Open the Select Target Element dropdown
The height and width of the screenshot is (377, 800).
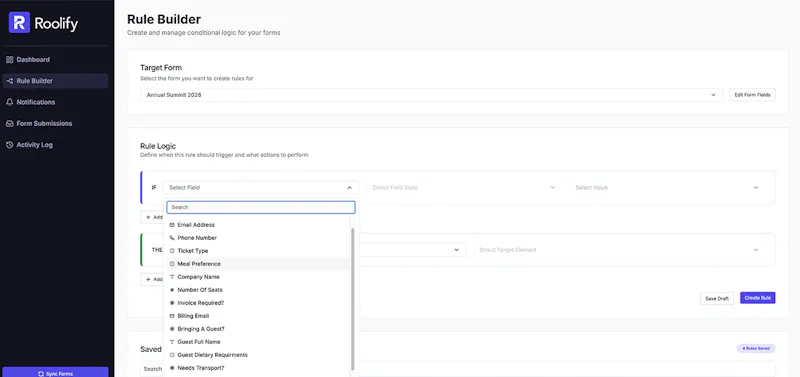point(619,250)
